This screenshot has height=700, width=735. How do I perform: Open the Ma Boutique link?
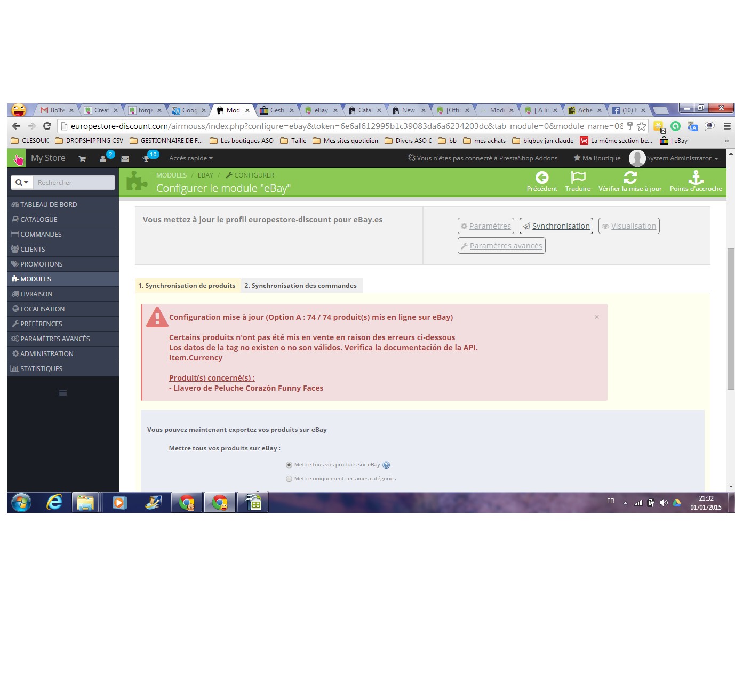(597, 158)
